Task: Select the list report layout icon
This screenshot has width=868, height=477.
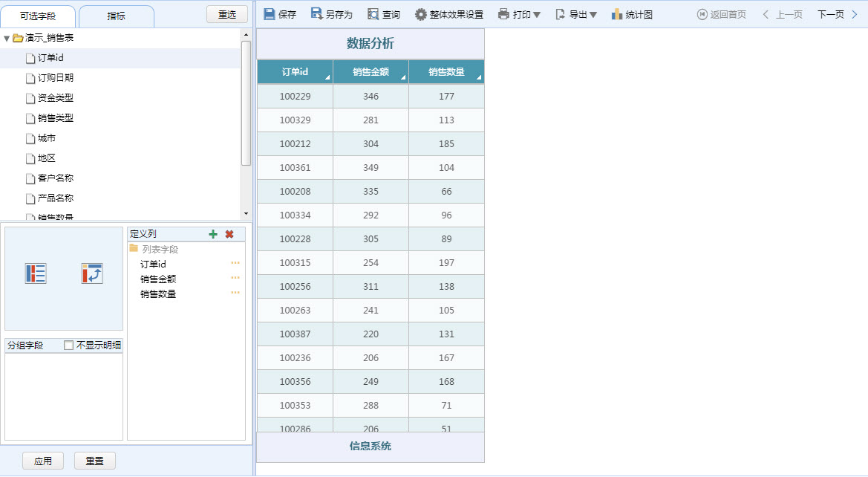Action: pyautogui.click(x=36, y=273)
